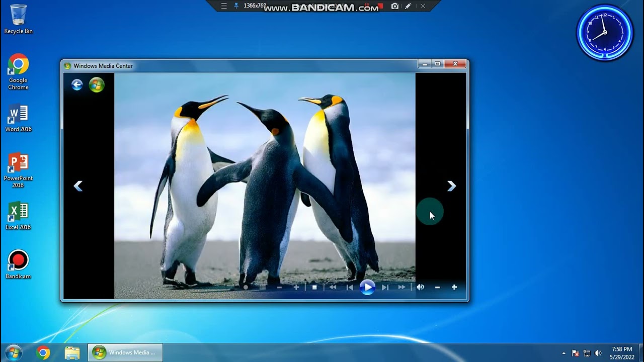
Task: Show the next picture with right arrow
Action: point(451,187)
